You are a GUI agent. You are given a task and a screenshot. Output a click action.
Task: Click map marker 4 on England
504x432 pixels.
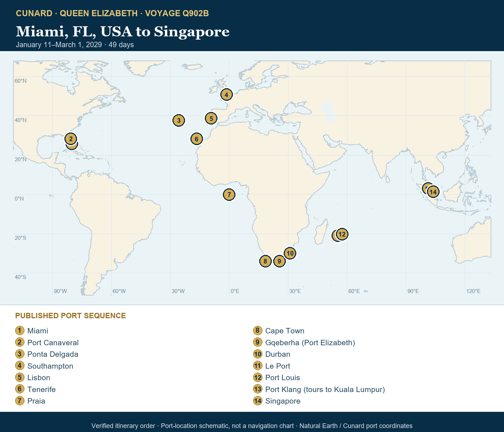(226, 95)
